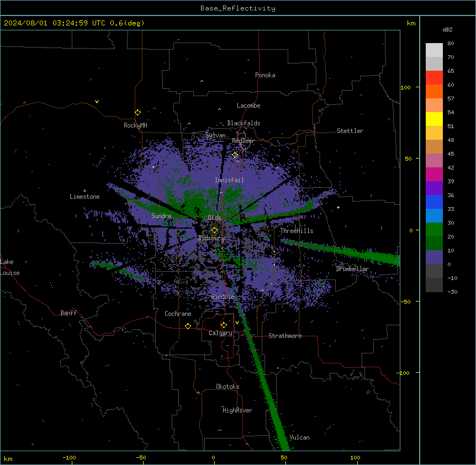Click the Cochrane town label

tap(178, 314)
